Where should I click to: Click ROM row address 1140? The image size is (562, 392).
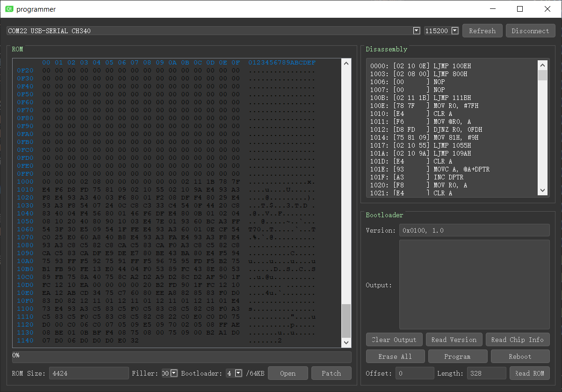coord(25,340)
